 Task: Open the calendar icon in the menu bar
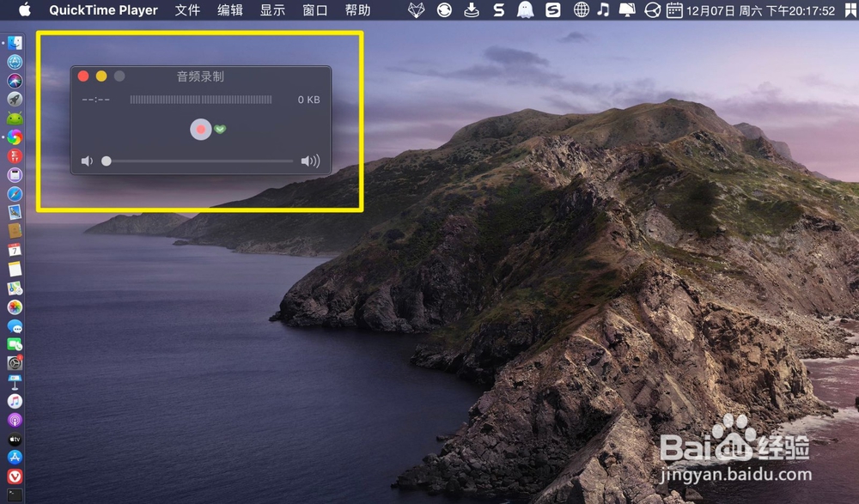(675, 10)
